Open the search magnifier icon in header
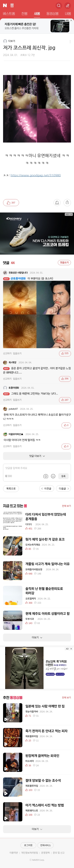 59,5
